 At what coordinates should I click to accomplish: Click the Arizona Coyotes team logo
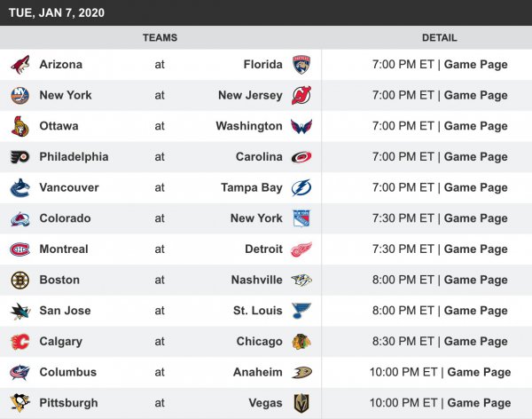(20, 65)
